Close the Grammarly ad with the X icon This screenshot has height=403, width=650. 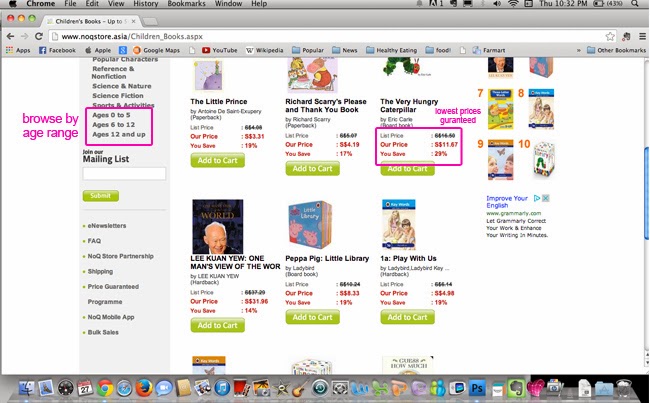(546, 198)
